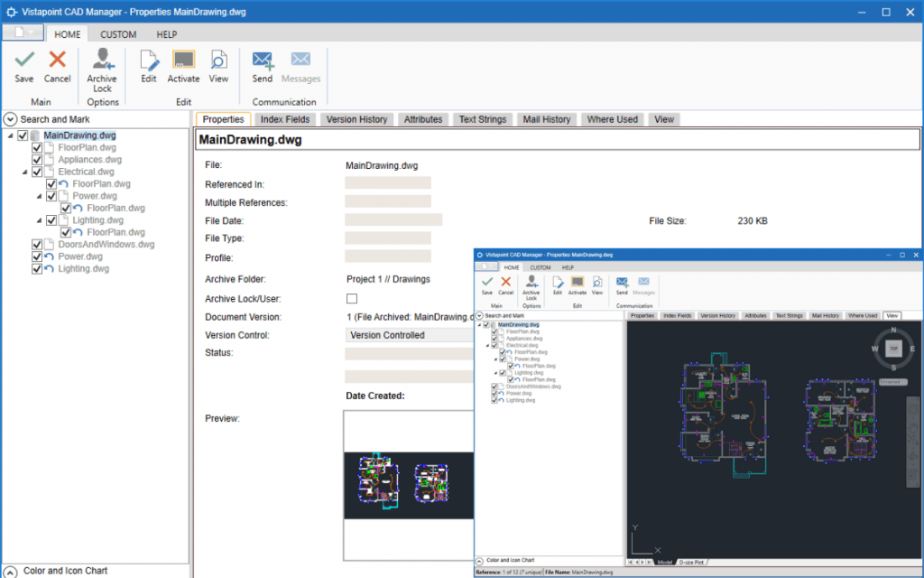Toggle the Archive Lock/User checkbox
This screenshot has height=578, width=924.
click(x=351, y=298)
